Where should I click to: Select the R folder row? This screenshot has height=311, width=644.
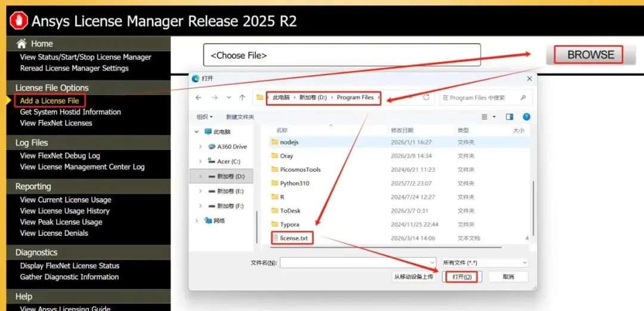[399, 197]
